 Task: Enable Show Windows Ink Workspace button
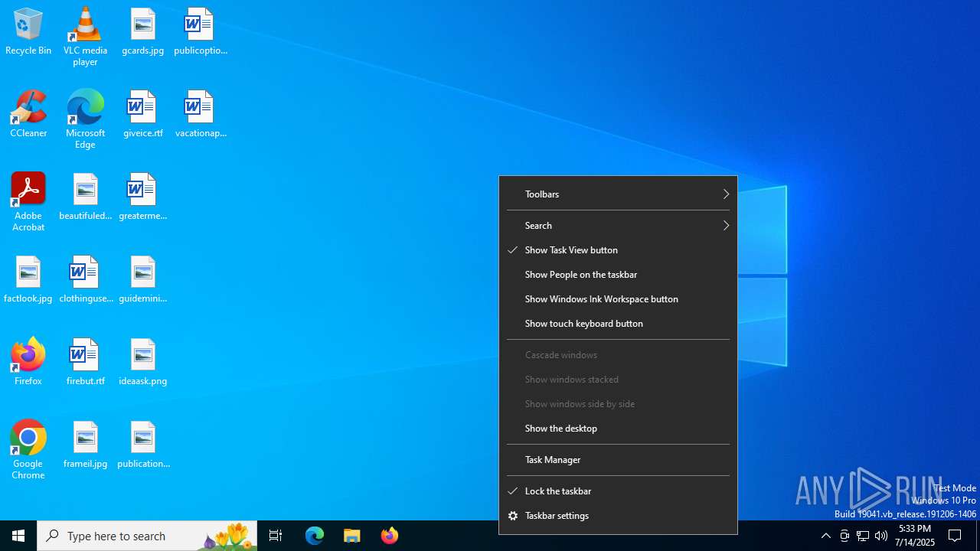pyautogui.click(x=618, y=299)
